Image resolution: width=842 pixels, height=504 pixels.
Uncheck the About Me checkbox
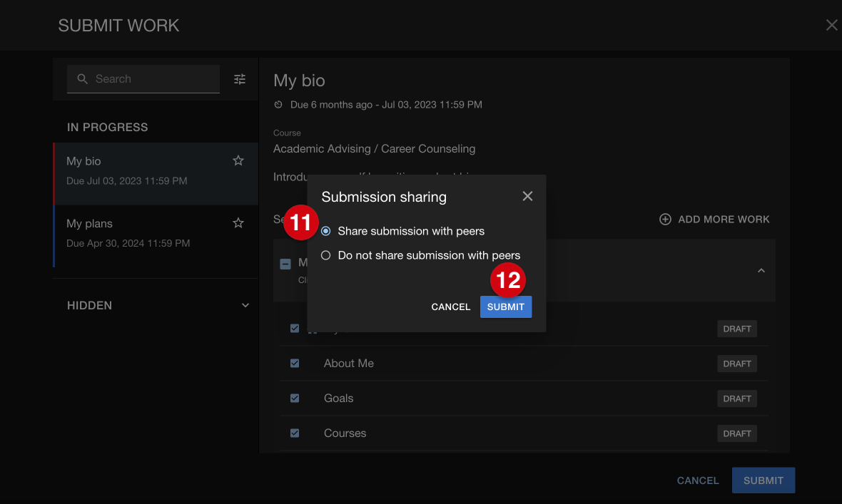[x=295, y=363]
